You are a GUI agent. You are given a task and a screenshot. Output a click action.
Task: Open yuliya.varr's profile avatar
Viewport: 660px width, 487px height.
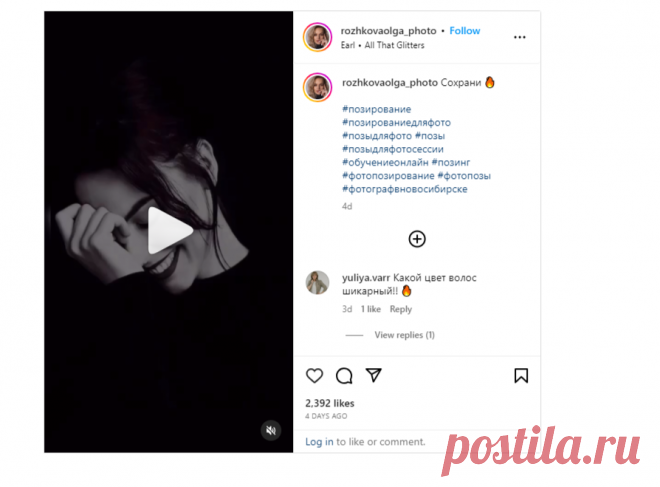tap(317, 282)
